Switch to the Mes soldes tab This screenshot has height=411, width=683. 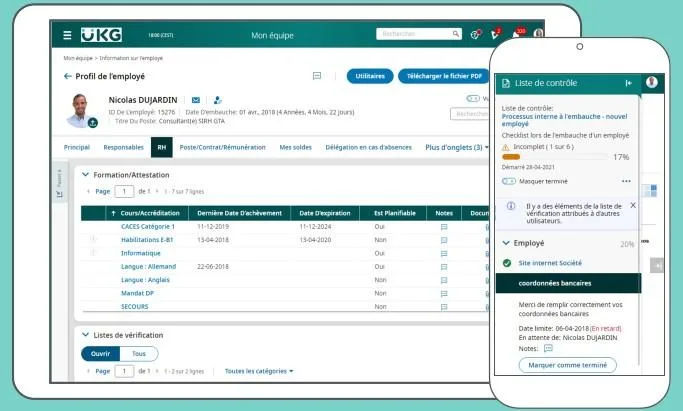pos(295,148)
